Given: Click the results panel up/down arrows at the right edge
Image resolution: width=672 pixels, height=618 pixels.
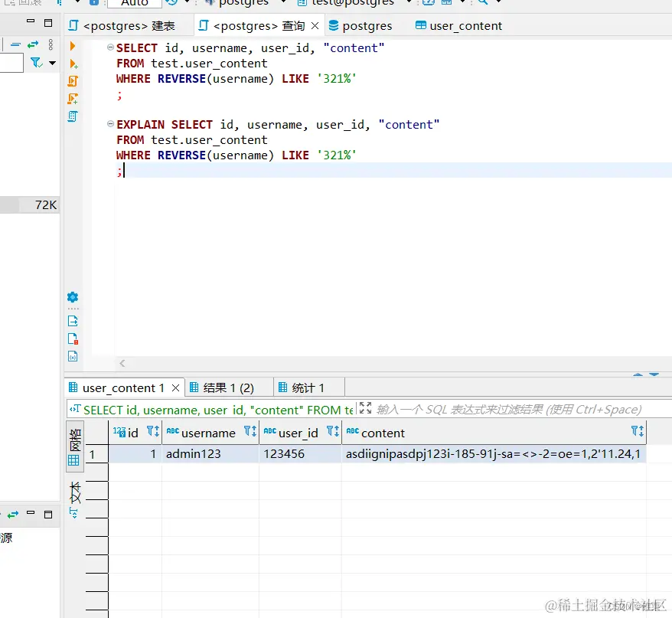Looking at the screenshot, I should tap(646, 374).
